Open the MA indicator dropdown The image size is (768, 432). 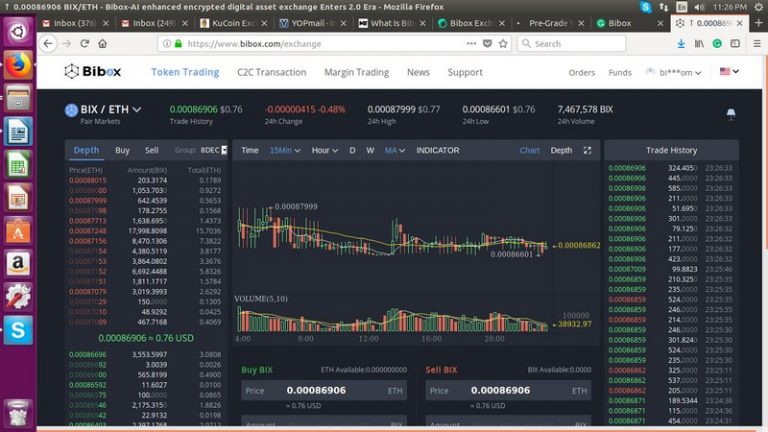[395, 150]
